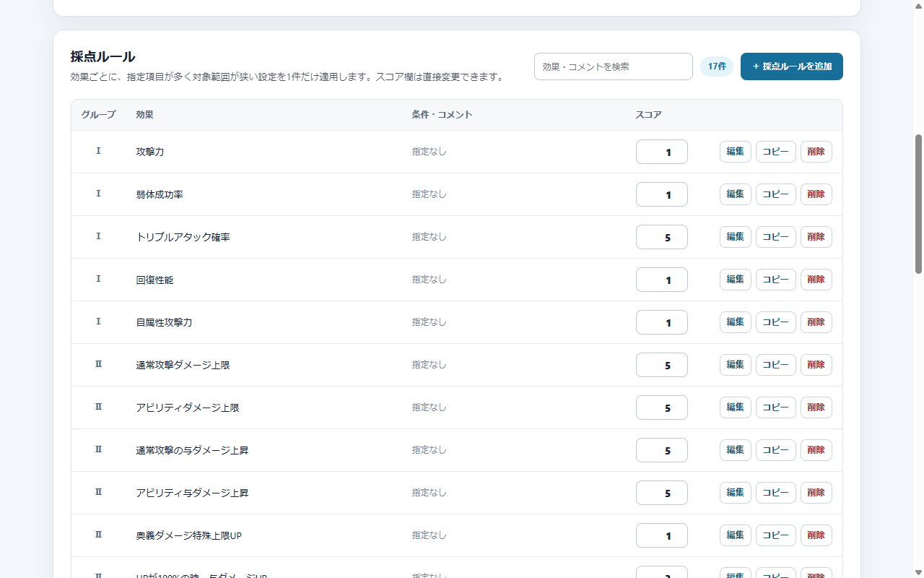Copy the アビリティダメージ上限 rule
The image size is (924, 578).
775,407
